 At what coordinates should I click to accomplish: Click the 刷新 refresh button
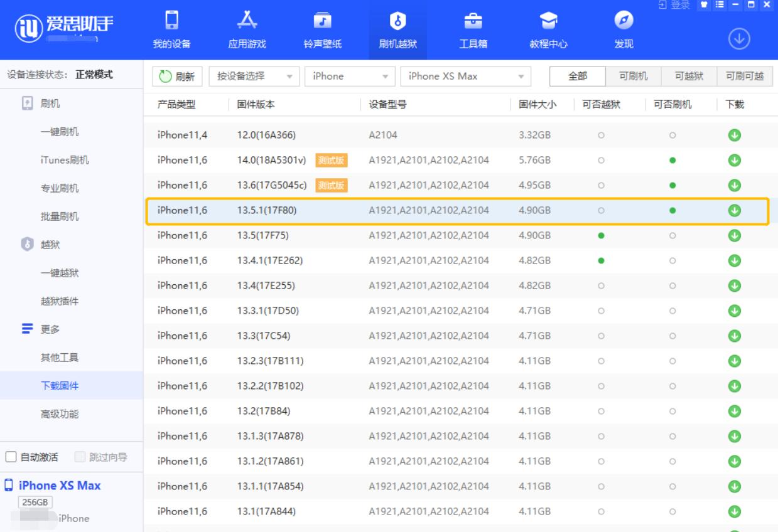pos(177,76)
